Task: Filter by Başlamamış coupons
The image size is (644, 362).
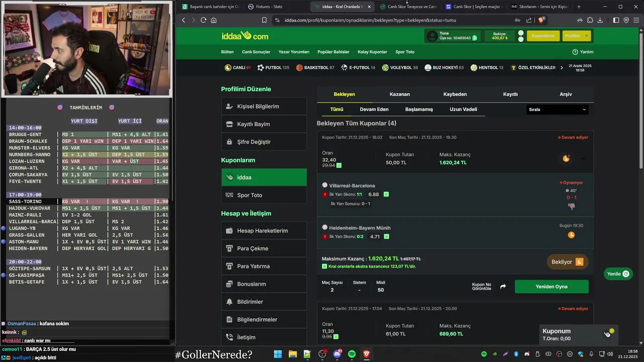Action: [419, 109]
